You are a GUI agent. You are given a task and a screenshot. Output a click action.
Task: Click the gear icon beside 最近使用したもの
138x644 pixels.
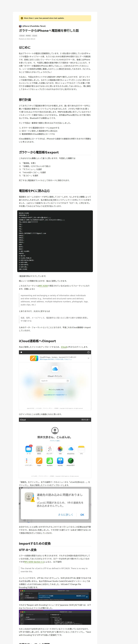tap(87, 597)
